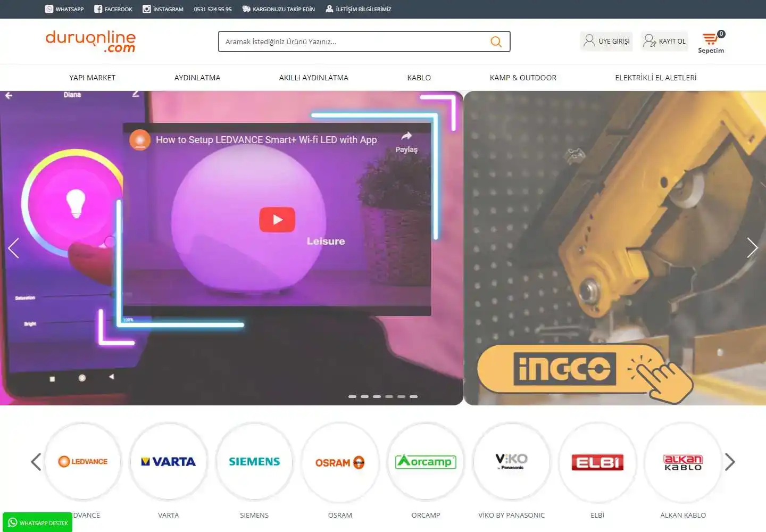Select the sixth slider pagination dash

[x=413, y=396]
